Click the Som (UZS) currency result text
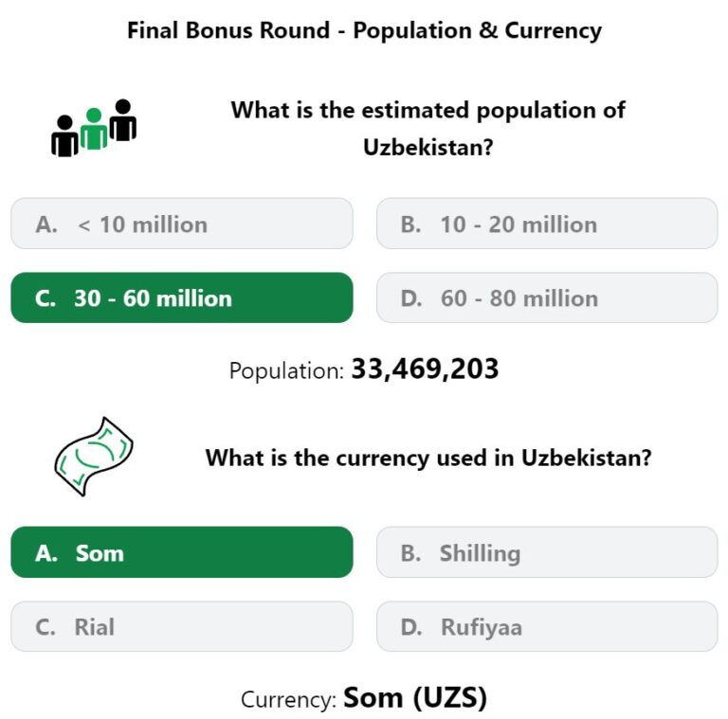The width and height of the screenshot is (728, 719). [x=414, y=697]
